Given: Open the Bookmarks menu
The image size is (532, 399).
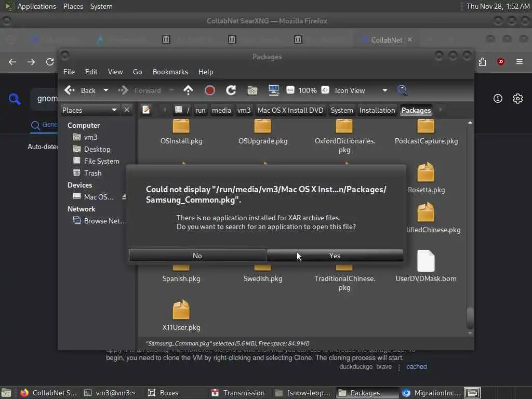Looking at the screenshot, I should (170, 72).
